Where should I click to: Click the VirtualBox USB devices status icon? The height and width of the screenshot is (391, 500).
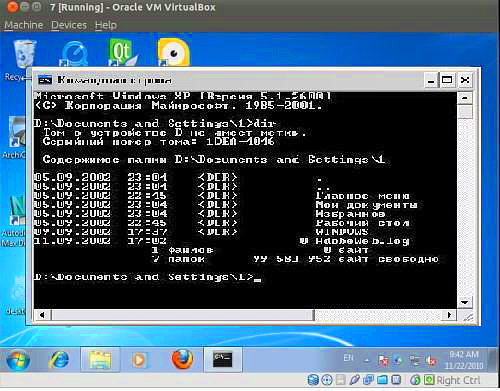tap(354, 380)
